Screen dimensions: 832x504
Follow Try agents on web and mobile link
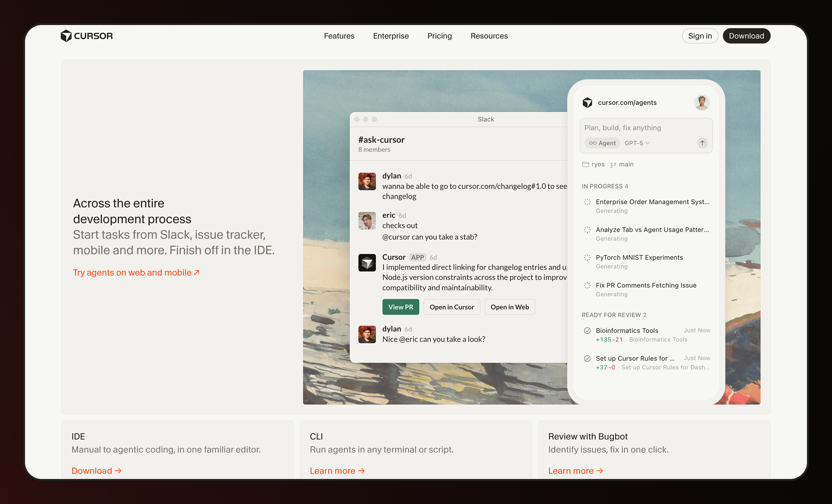point(136,273)
